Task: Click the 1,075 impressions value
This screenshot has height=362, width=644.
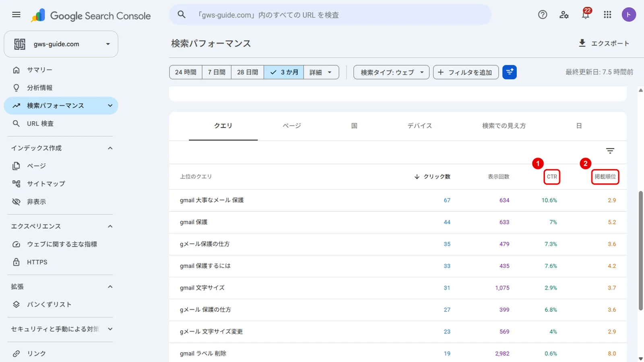Action: pyautogui.click(x=502, y=288)
